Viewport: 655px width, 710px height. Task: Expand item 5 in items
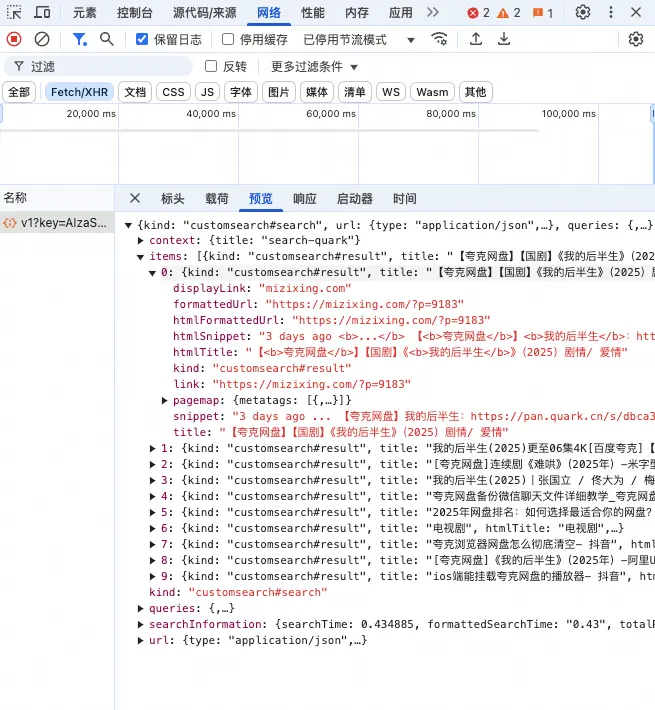pyautogui.click(x=153, y=512)
